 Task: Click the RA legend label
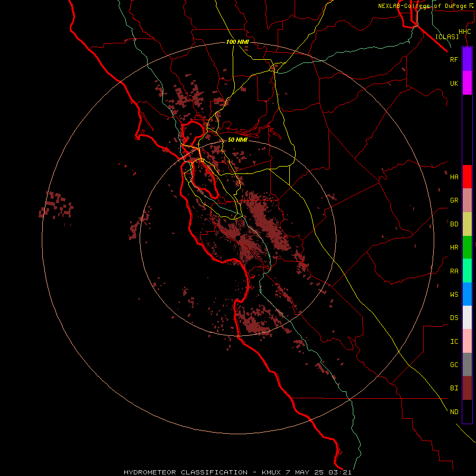pos(454,271)
